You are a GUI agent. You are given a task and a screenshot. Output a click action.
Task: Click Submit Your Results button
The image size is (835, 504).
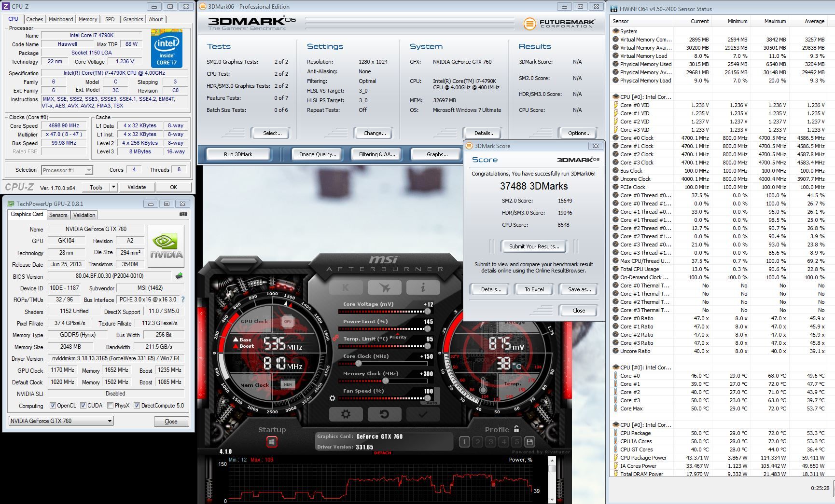point(534,246)
